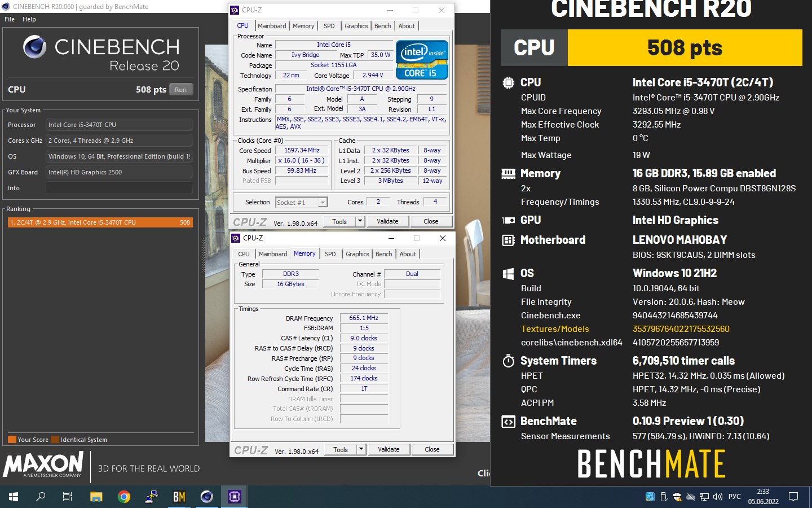Open Bench tab in top CPU-Z
Screen dimensions: 812x508
coord(383,26)
